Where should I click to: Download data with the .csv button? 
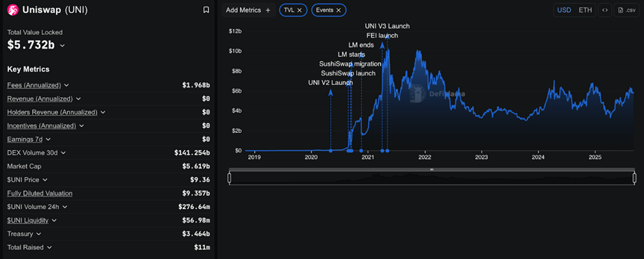(x=627, y=10)
